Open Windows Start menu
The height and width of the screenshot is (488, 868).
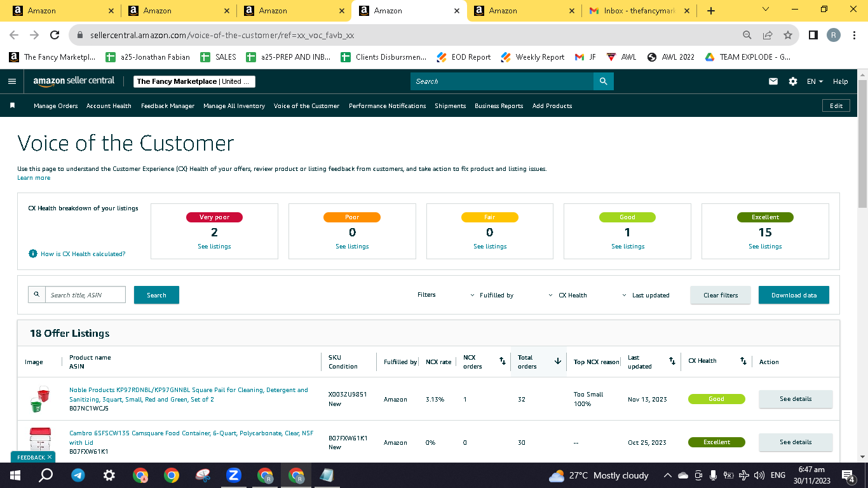15,475
